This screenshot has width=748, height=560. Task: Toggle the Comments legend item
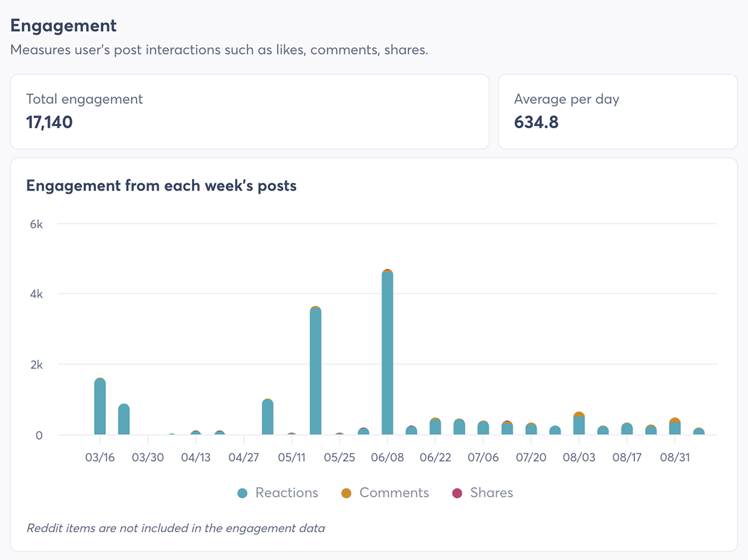click(385, 493)
